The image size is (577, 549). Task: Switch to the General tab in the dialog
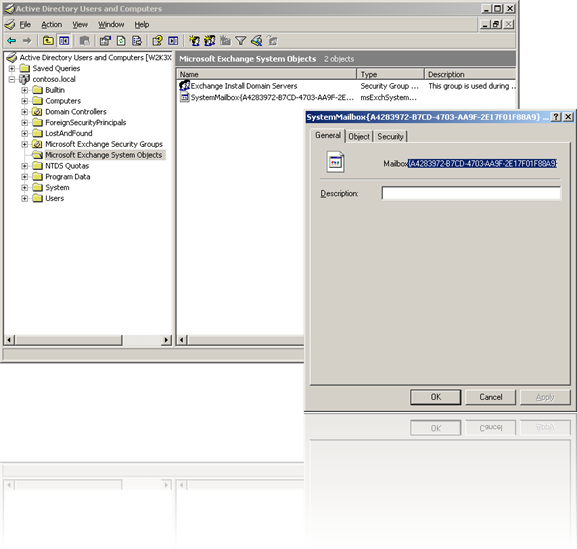pos(328,135)
